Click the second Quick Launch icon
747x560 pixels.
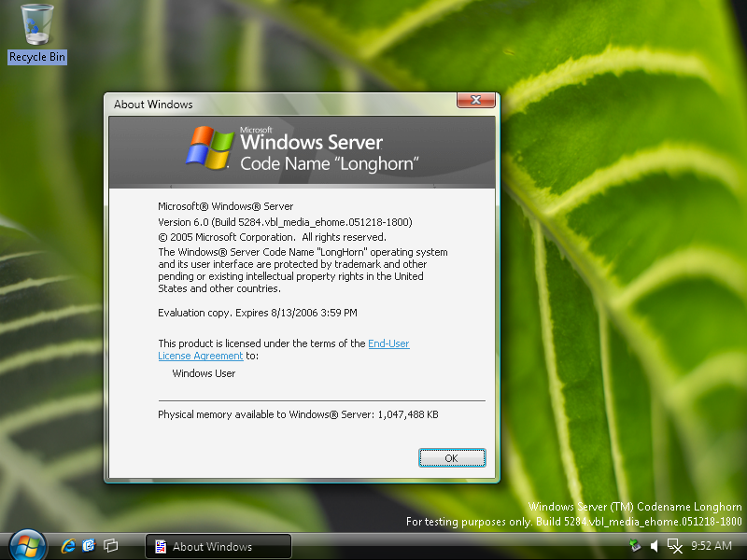[89, 546]
